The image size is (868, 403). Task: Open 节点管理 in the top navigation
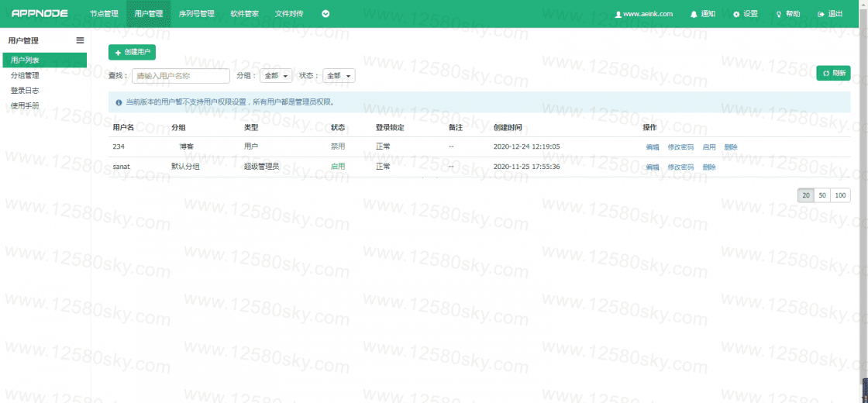click(x=104, y=14)
